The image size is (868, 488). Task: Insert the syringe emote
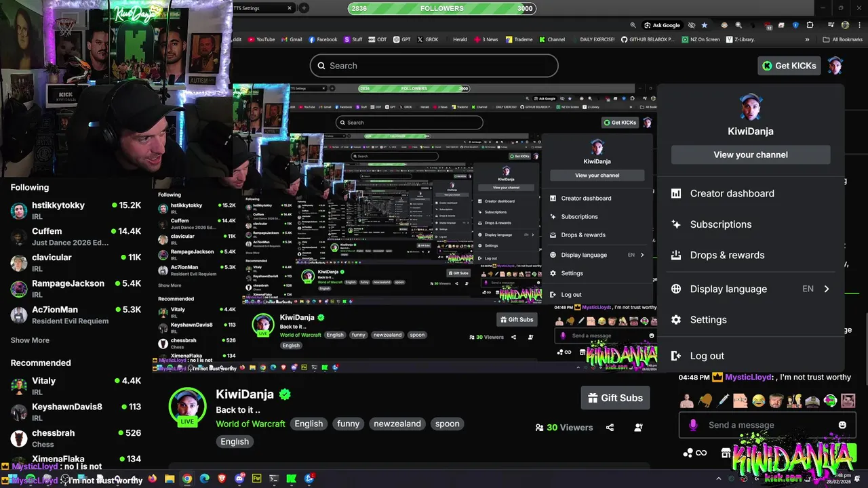(723, 401)
